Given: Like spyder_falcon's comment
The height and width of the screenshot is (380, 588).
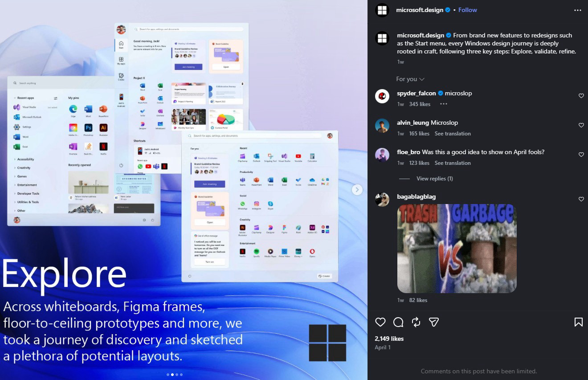Looking at the screenshot, I should [581, 96].
